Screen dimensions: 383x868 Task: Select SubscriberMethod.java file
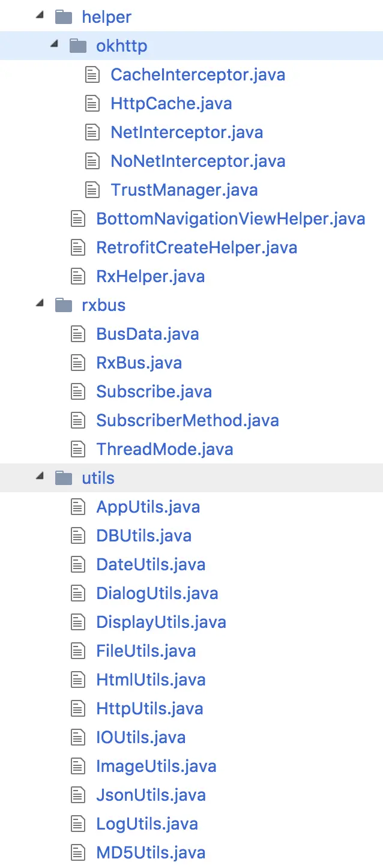pyautogui.click(x=187, y=420)
